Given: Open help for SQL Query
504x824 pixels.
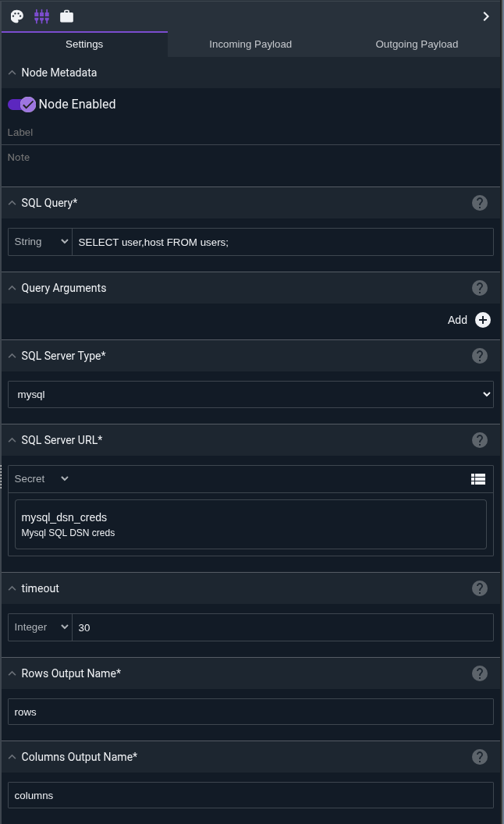Looking at the screenshot, I should coord(480,203).
